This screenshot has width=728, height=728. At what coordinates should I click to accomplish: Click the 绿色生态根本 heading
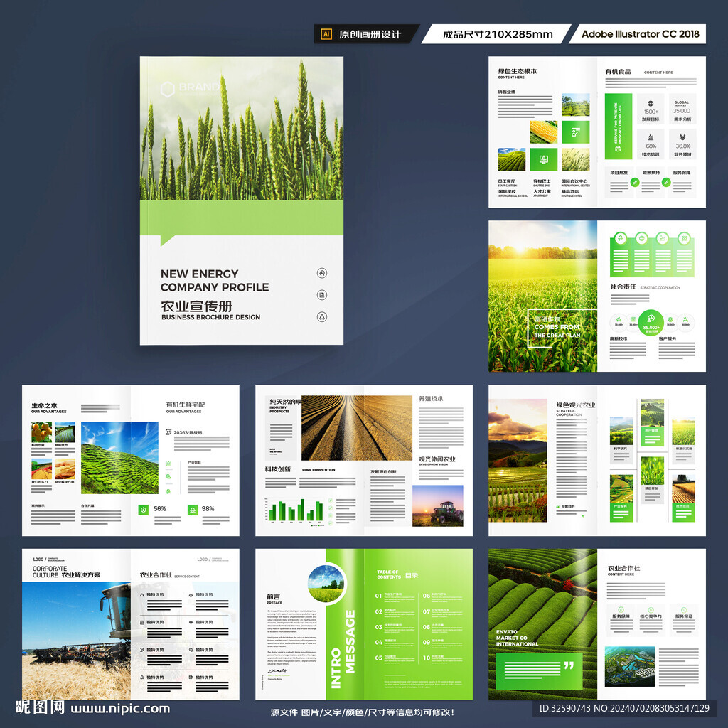[x=518, y=71]
